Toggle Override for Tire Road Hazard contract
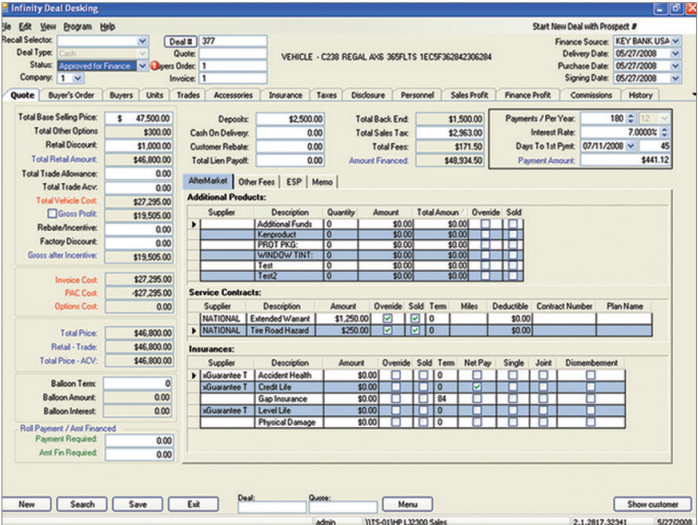The image size is (698, 525). click(387, 328)
